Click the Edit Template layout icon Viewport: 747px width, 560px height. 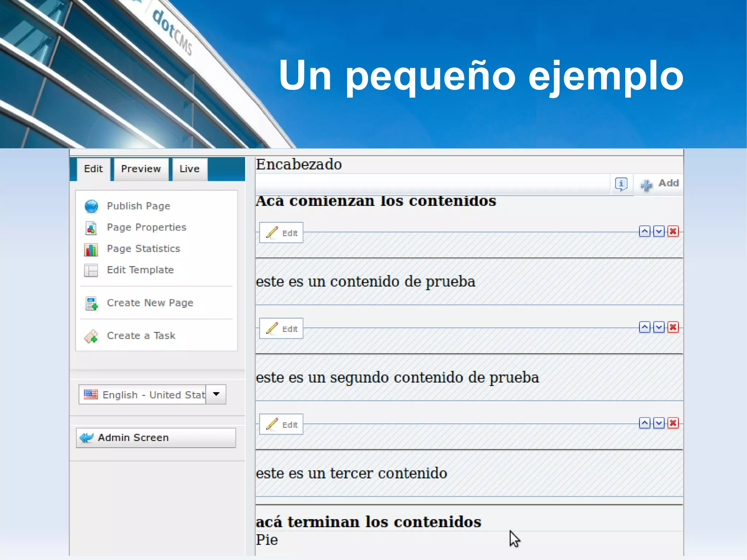[x=91, y=270]
